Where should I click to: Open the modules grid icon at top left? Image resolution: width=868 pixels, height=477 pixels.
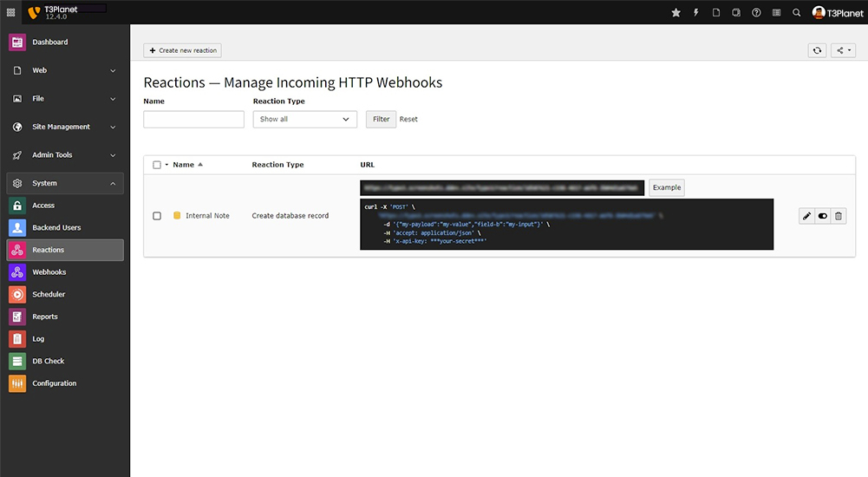pos(10,12)
